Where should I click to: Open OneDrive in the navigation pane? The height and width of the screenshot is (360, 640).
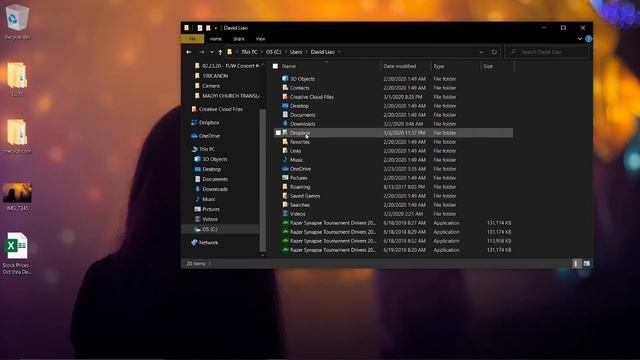tap(209, 136)
